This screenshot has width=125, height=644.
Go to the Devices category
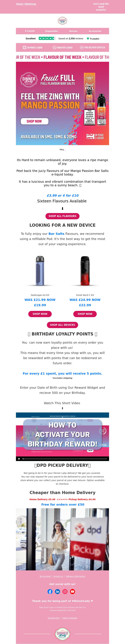[73, 31]
